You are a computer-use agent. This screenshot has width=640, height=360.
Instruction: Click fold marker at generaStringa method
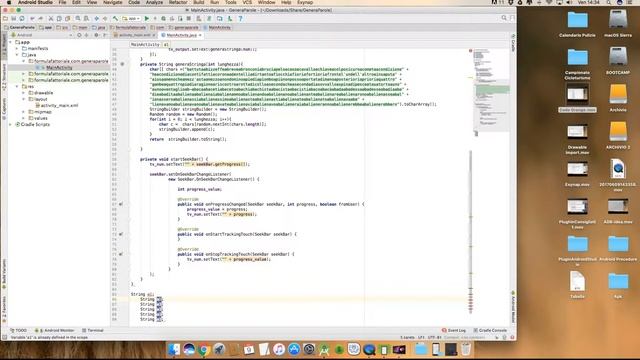click(x=122, y=64)
